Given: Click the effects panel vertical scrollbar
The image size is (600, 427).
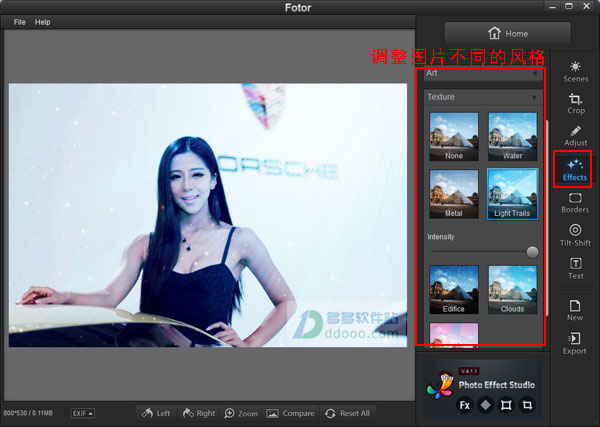Looking at the screenshot, I should point(547,218).
